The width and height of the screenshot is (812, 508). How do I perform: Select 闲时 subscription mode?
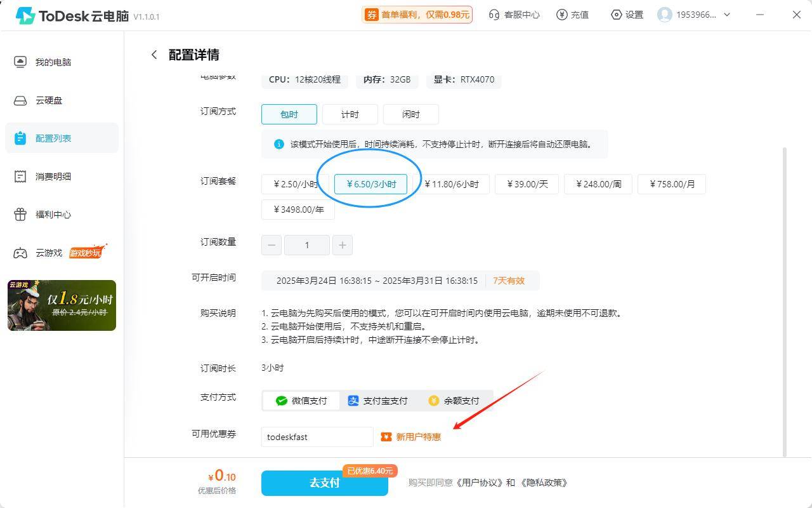pyautogui.click(x=410, y=114)
